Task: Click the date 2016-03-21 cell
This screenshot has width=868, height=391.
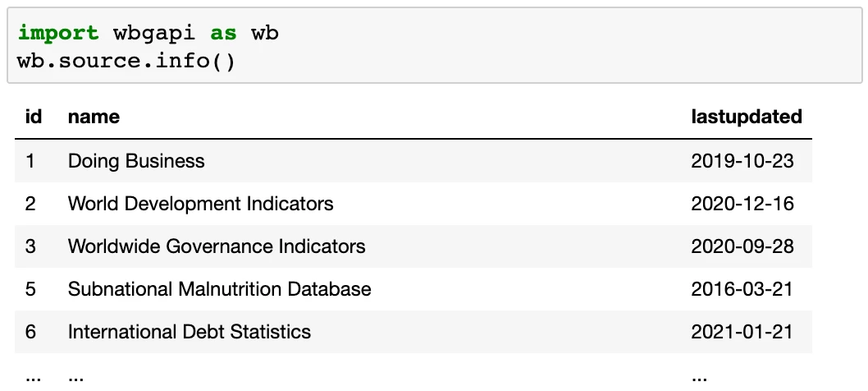Action: [x=742, y=289]
